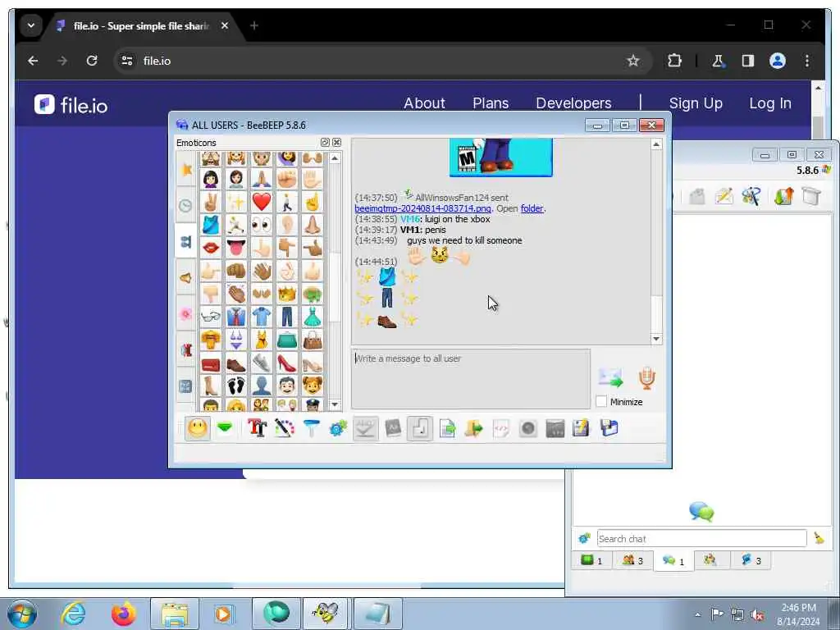
Task: Insert the red heart emoticon
Action: [x=262, y=202]
